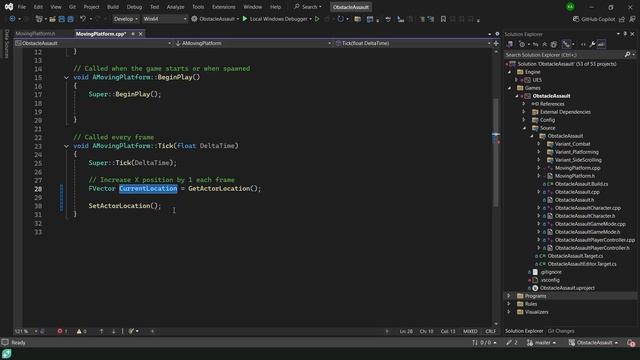Click the notifications bell icon in status bar
640x360 pixels.
pyautogui.click(x=631, y=343)
